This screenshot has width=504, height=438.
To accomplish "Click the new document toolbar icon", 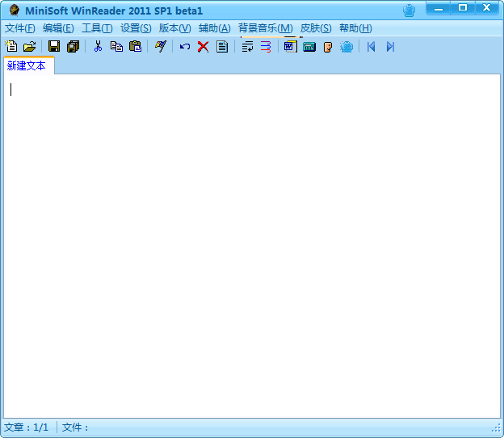I will 11,47.
